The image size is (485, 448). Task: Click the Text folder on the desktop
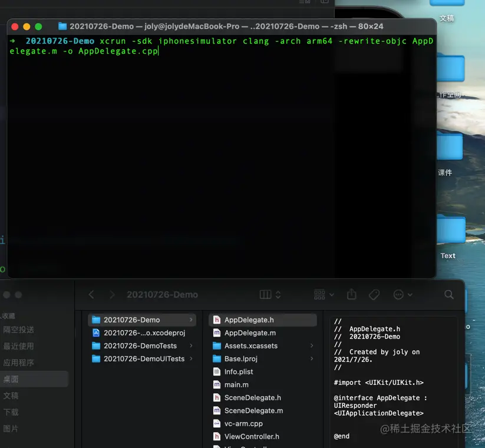click(x=451, y=230)
